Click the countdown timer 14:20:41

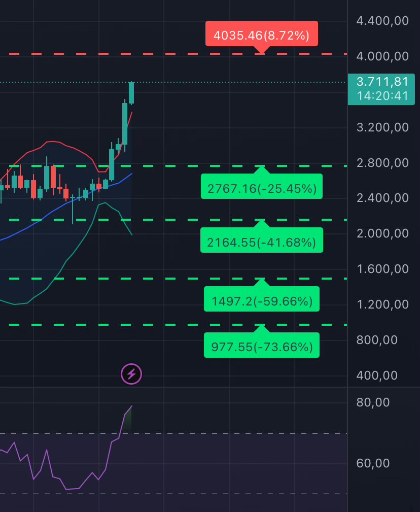[382, 96]
